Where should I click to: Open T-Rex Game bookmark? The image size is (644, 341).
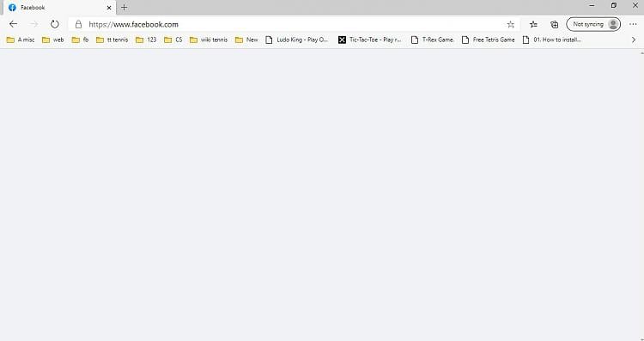click(x=433, y=40)
